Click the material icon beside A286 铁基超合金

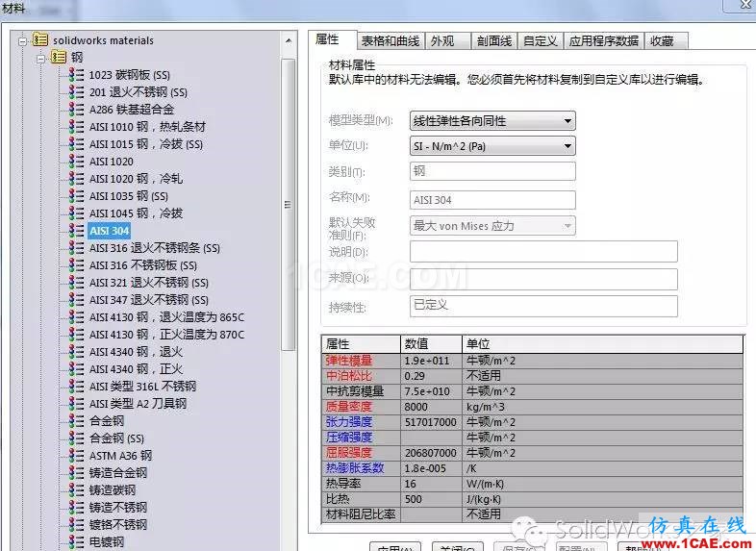76,110
